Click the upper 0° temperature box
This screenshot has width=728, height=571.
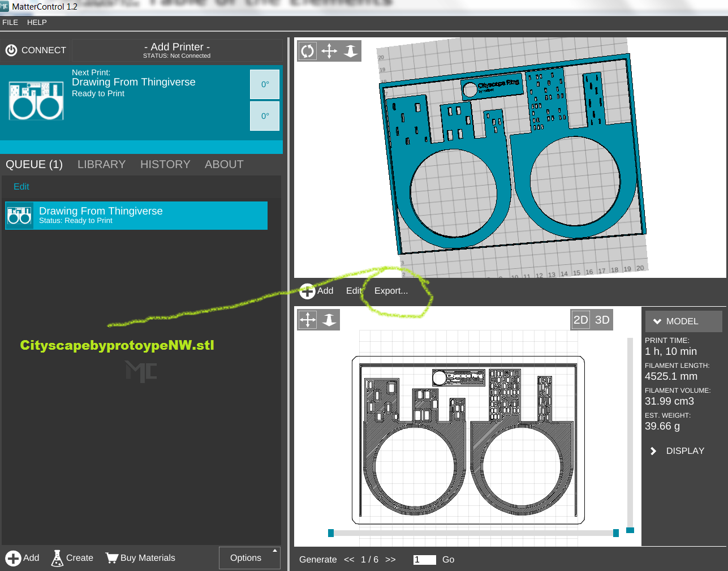click(x=265, y=84)
